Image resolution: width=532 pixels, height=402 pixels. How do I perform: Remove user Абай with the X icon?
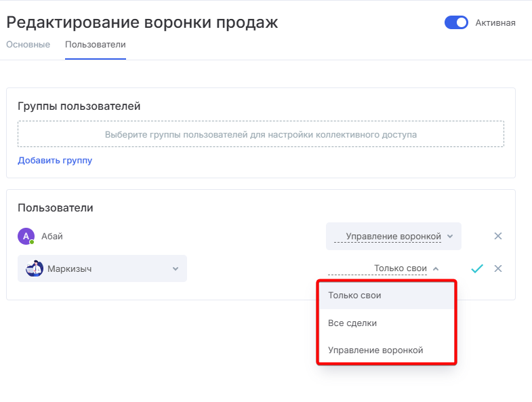coord(497,236)
